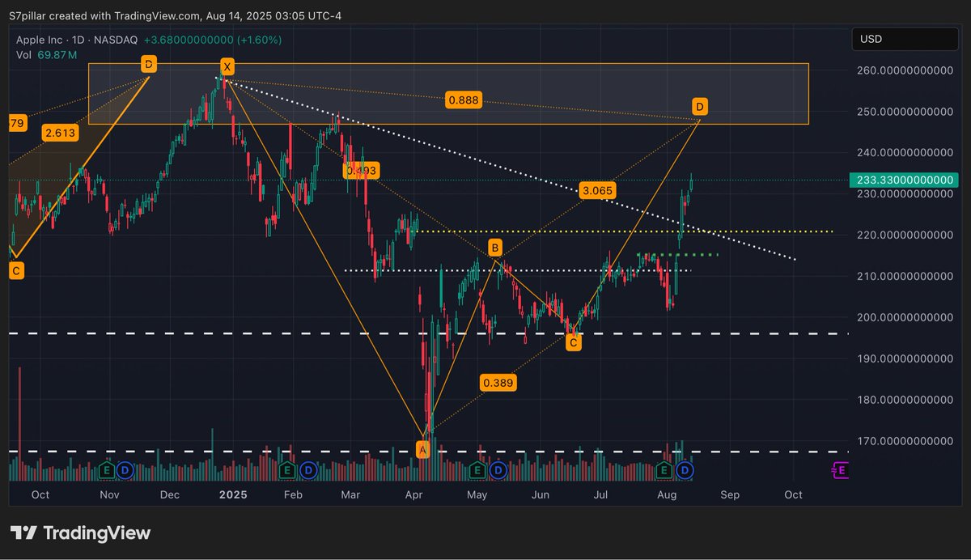Click the 2025 label on time axis

[232, 494]
